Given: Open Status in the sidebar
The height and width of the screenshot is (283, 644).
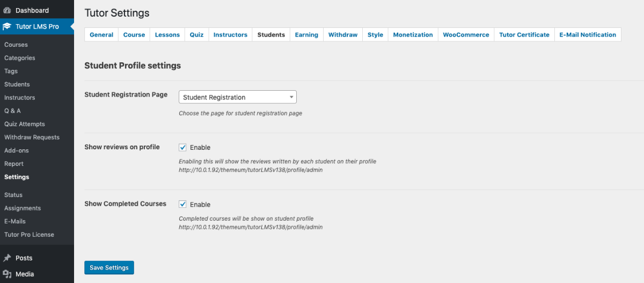Looking at the screenshot, I should coord(13,195).
